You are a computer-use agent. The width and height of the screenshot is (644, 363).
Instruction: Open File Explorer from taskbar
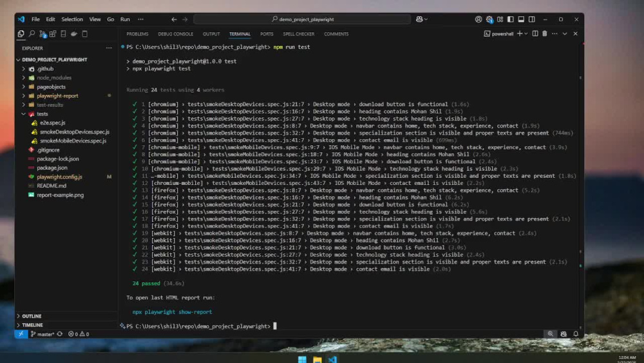pos(317,360)
